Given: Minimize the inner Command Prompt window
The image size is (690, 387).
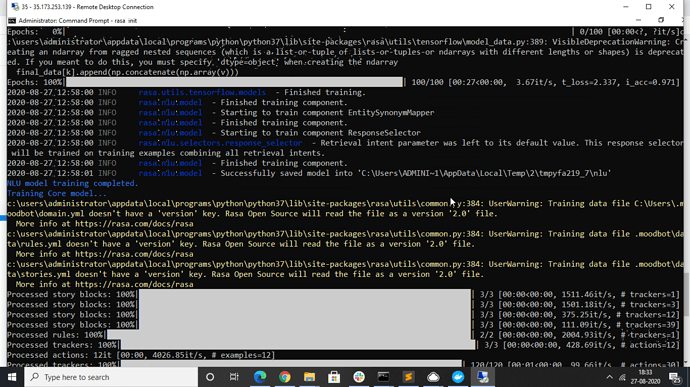Looking at the screenshot, I should pyautogui.click(x=639, y=20).
